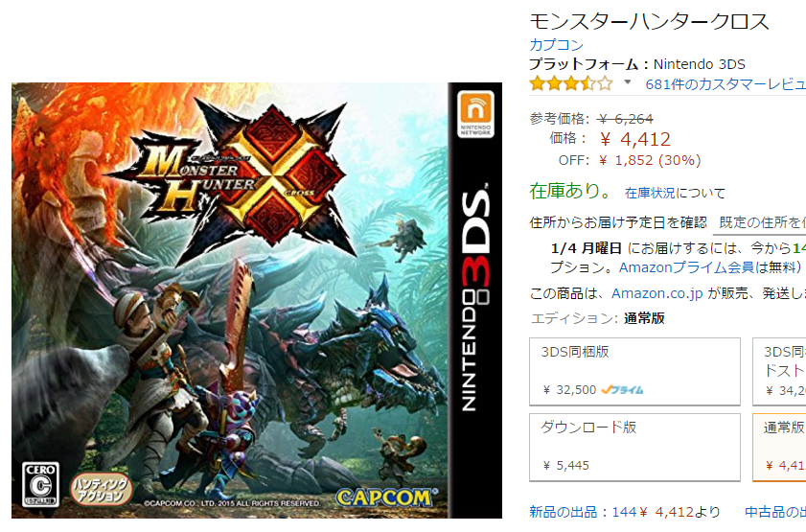Image resolution: width=806 pixels, height=532 pixels.
Task: Expand the rating breakdown dropdown arrow
Action: [x=627, y=82]
